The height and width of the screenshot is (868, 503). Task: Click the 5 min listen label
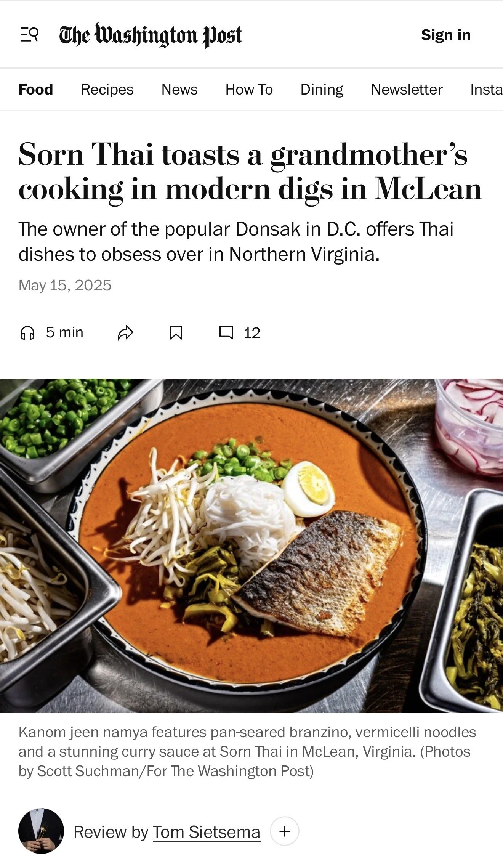(64, 332)
